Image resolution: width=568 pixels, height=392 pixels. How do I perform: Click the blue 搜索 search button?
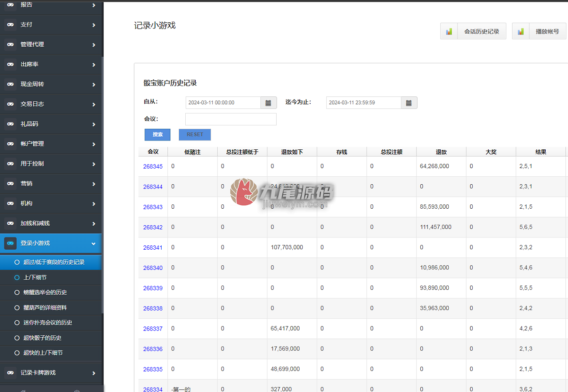click(x=157, y=134)
